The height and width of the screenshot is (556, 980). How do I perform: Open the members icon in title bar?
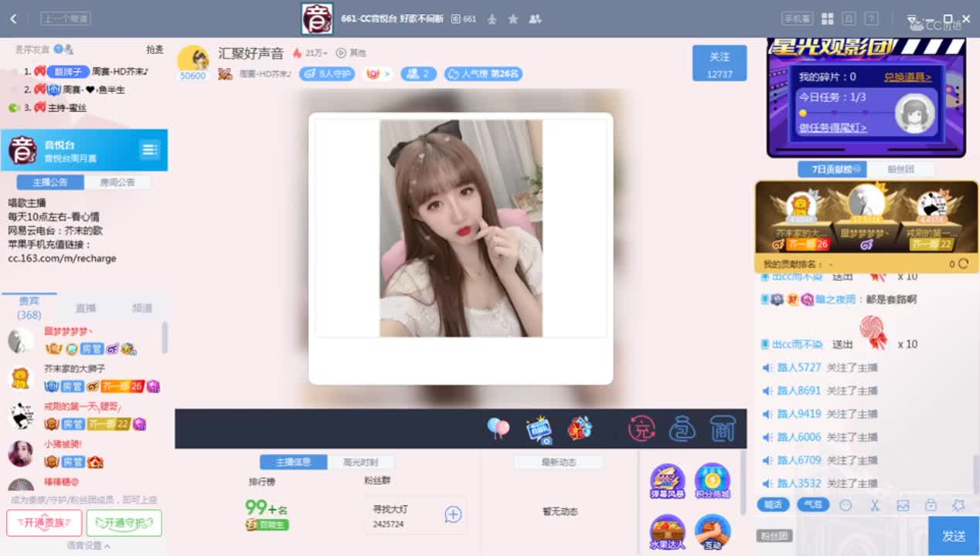pyautogui.click(x=535, y=19)
